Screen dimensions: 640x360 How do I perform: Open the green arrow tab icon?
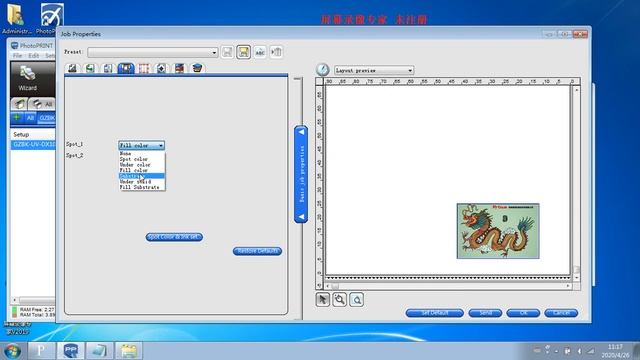point(90,68)
